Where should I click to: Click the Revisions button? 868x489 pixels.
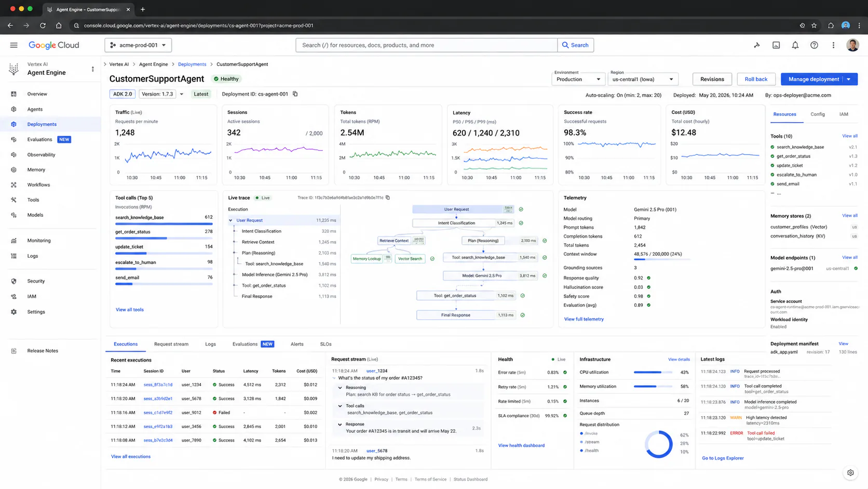tap(712, 79)
